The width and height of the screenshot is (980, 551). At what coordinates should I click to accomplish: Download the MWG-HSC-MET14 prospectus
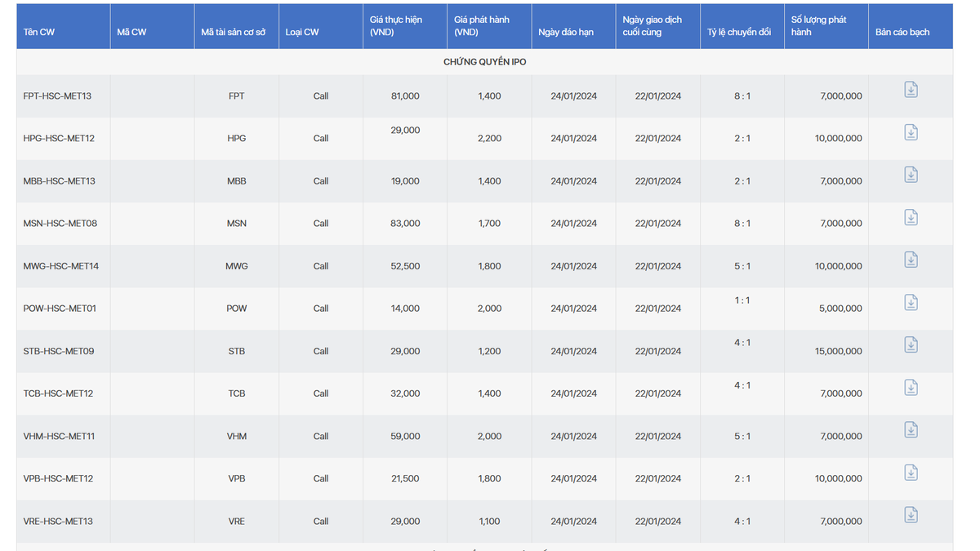[911, 260]
